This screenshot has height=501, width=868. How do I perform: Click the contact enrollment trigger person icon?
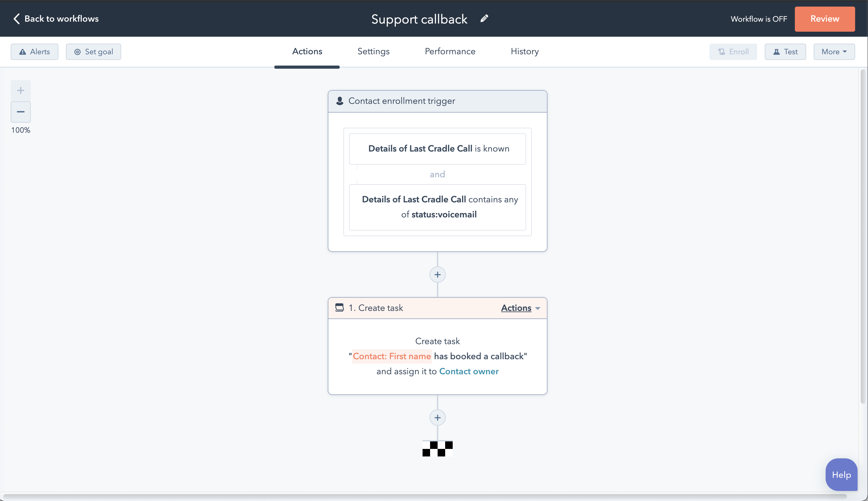[x=340, y=101]
